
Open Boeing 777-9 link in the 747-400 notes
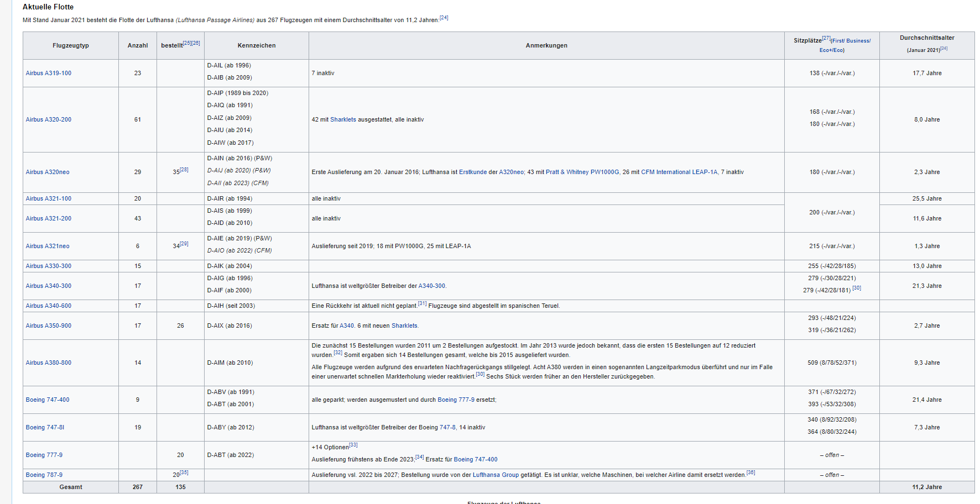tap(456, 400)
